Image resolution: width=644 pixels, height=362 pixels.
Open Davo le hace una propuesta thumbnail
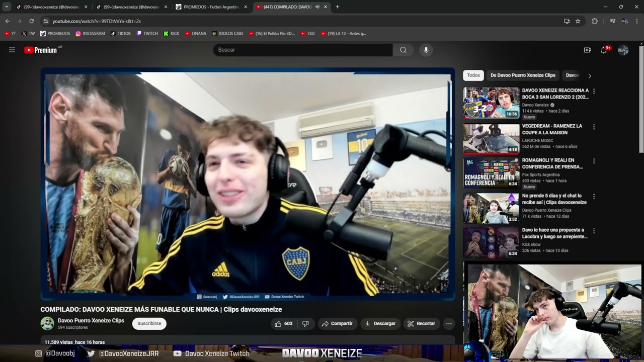[x=491, y=242]
